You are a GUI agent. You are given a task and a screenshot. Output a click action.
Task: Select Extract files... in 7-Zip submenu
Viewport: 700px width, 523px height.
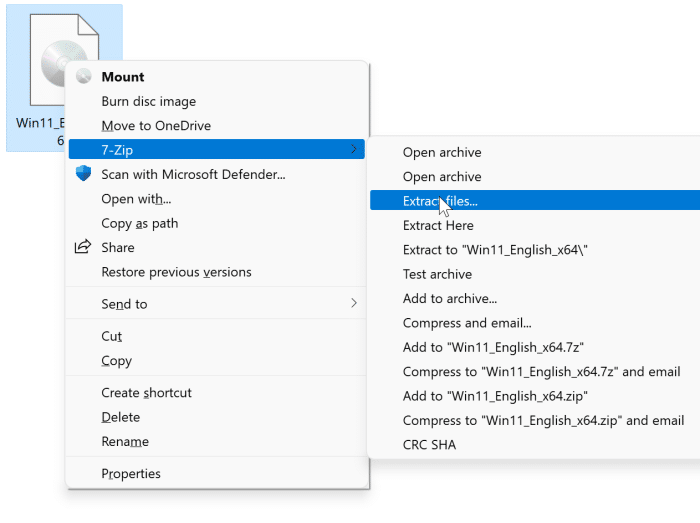tap(535, 200)
